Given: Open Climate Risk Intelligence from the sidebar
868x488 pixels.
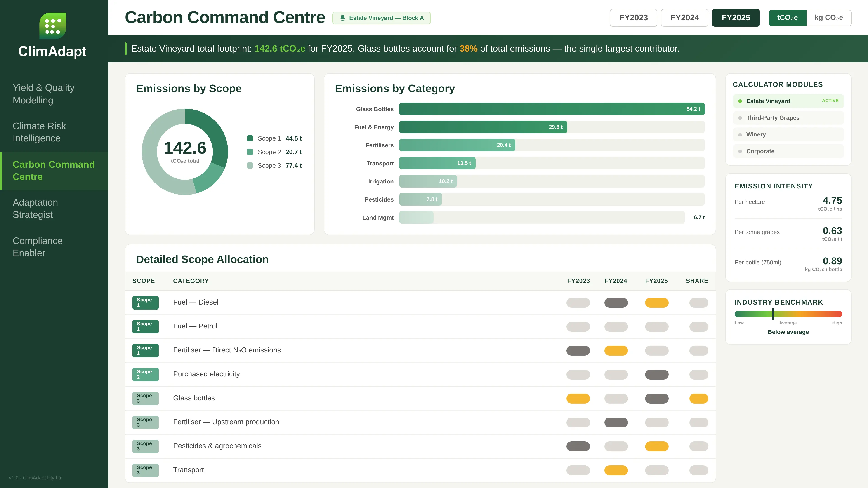Looking at the screenshot, I should (39, 132).
